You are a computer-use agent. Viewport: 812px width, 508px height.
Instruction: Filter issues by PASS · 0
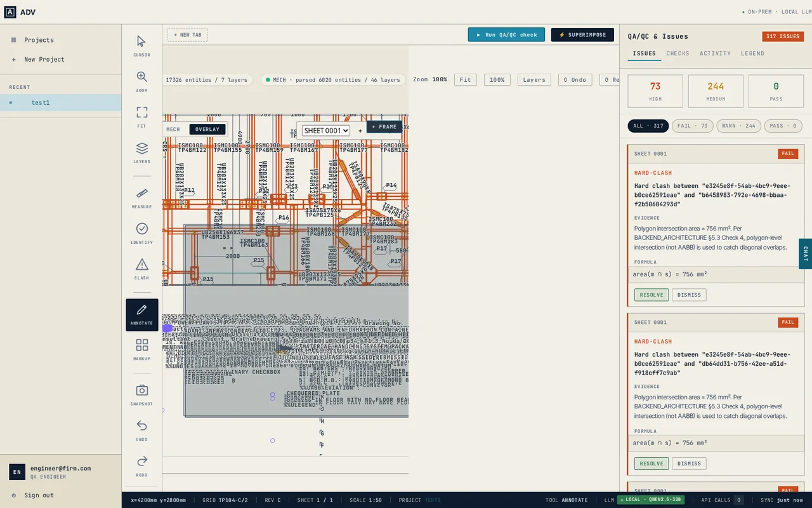point(783,126)
